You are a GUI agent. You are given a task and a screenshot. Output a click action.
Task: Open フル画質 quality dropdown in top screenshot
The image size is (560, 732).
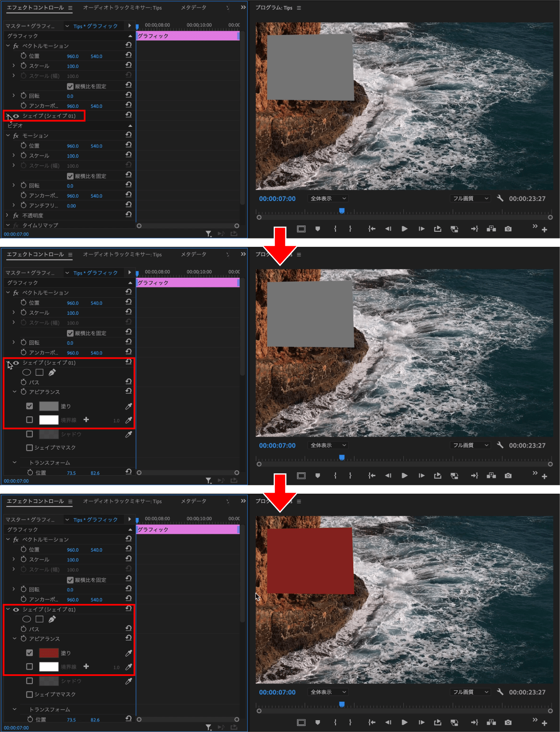(471, 198)
